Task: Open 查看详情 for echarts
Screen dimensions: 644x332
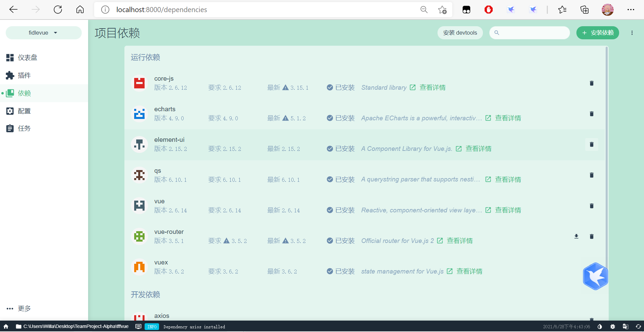Action: [x=508, y=118]
